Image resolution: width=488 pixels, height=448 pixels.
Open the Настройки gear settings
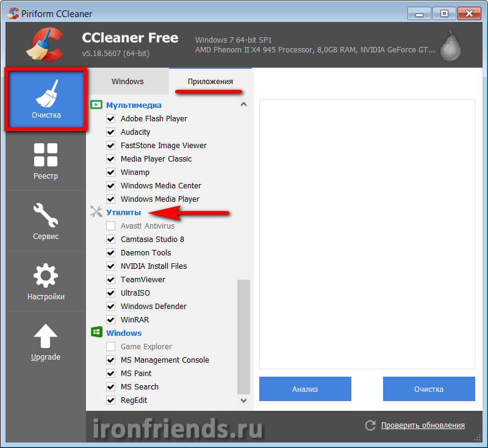coord(46,281)
